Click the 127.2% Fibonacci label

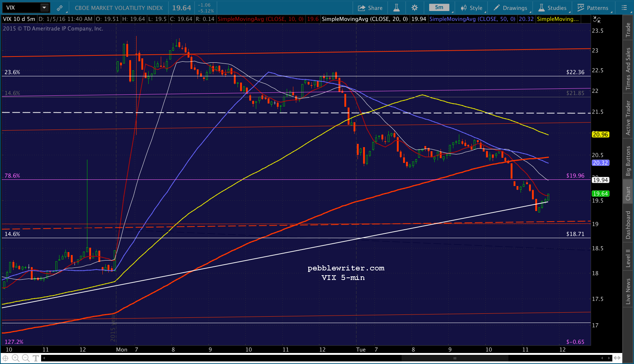click(x=14, y=342)
